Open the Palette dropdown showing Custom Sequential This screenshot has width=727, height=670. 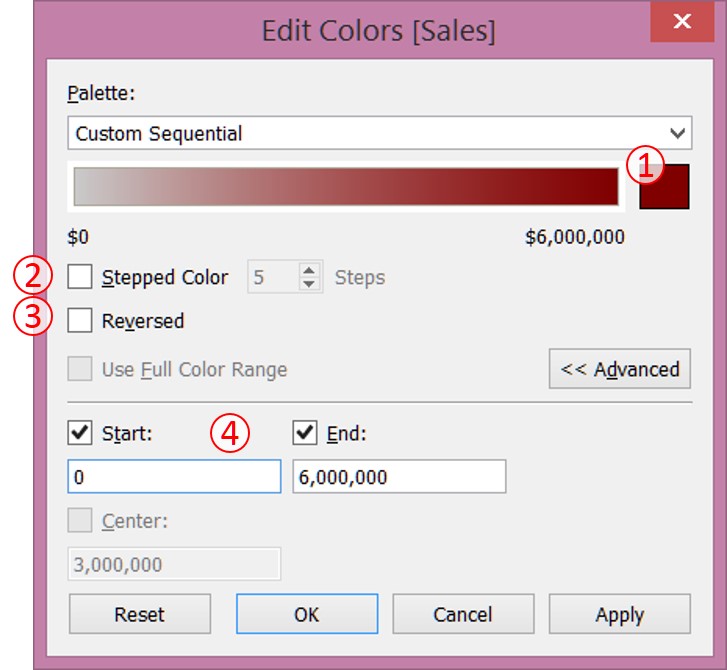(x=380, y=133)
